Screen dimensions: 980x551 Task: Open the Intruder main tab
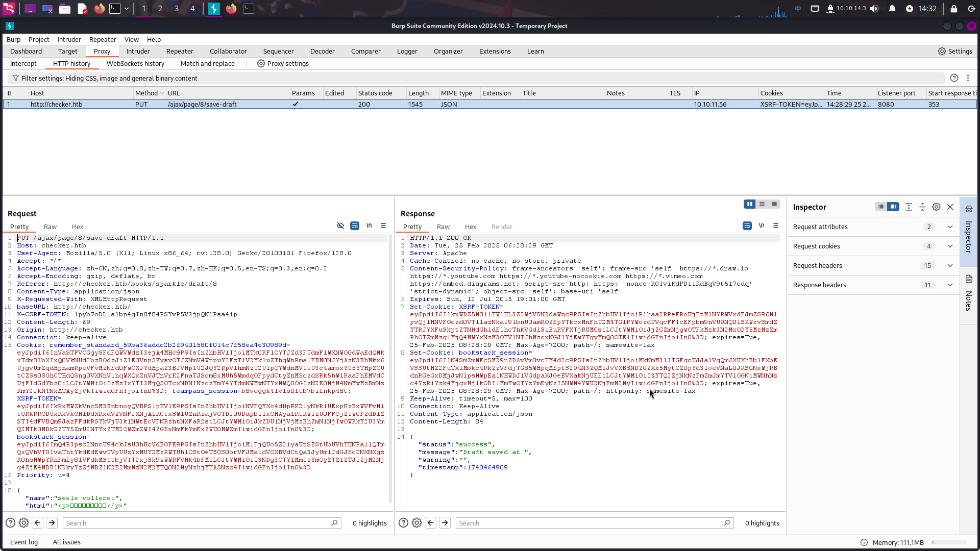[138, 52]
